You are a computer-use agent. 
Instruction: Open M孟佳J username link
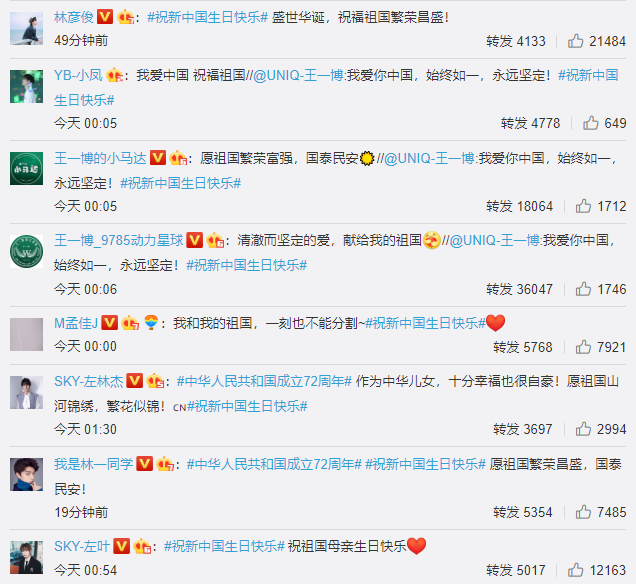[76, 323]
